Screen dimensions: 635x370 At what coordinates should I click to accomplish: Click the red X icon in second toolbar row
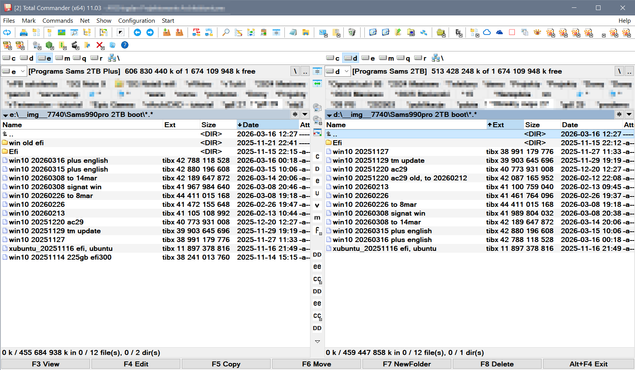(x=100, y=45)
